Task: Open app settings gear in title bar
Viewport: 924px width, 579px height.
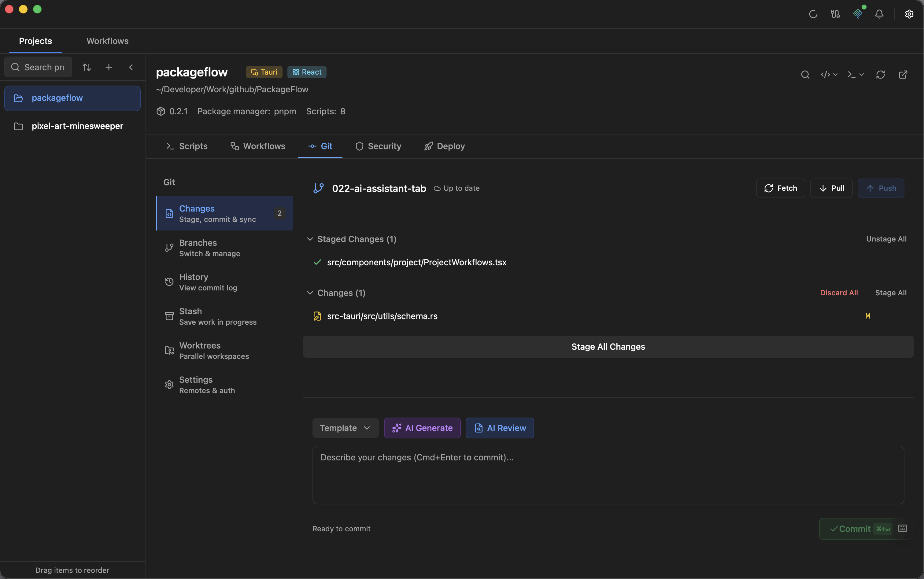Action: pyautogui.click(x=909, y=14)
